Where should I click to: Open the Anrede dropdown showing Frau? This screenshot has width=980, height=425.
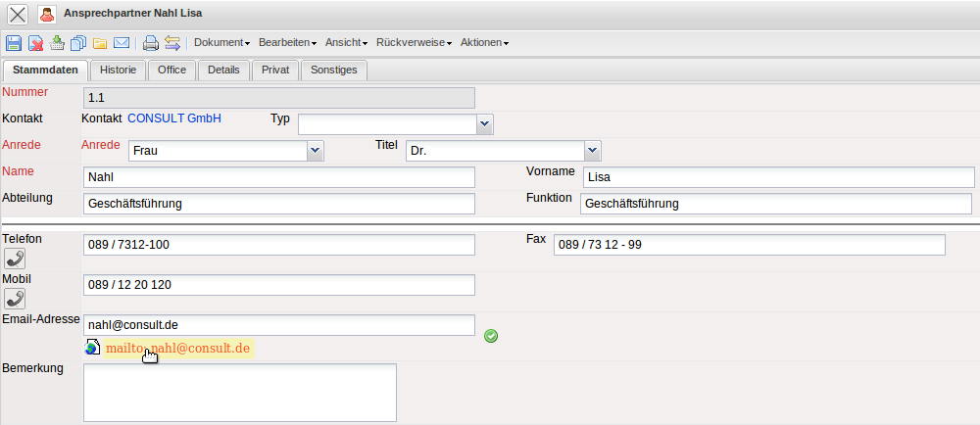coord(315,151)
